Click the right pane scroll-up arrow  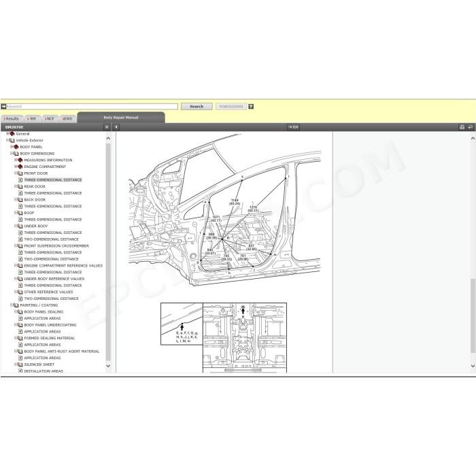pos(473,139)
